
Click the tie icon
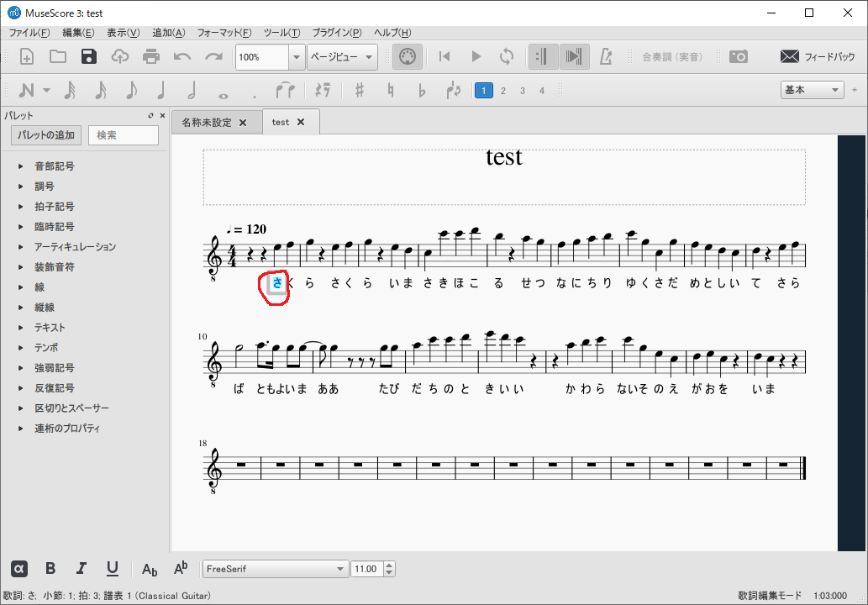click(x=285, y=90)
